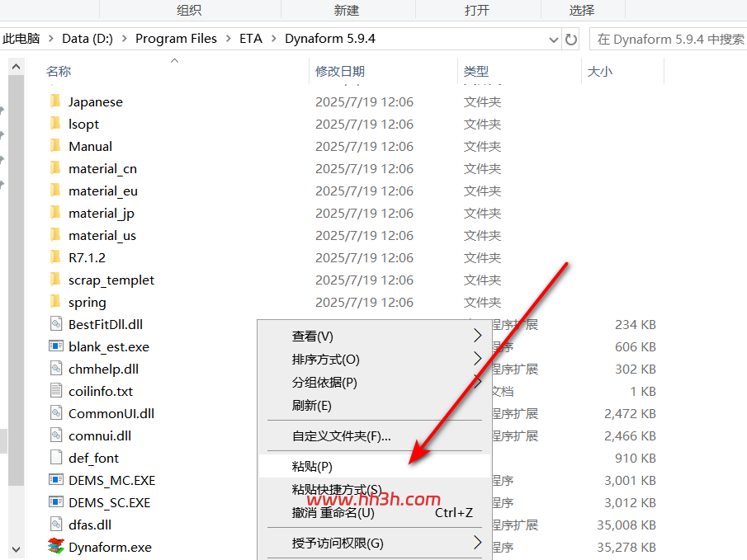
Task: Click the navigation pane scroll up arrow
Action: pos(16,67)
